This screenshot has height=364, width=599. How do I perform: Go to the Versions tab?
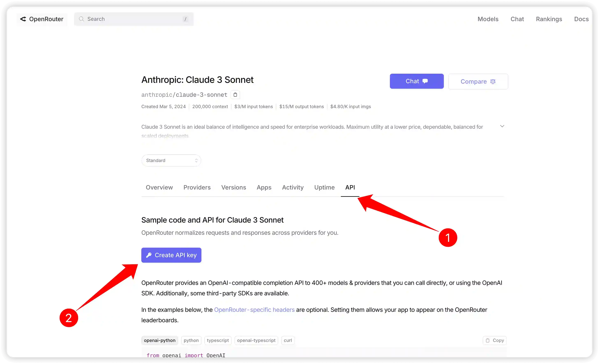[x=234, y=187]
